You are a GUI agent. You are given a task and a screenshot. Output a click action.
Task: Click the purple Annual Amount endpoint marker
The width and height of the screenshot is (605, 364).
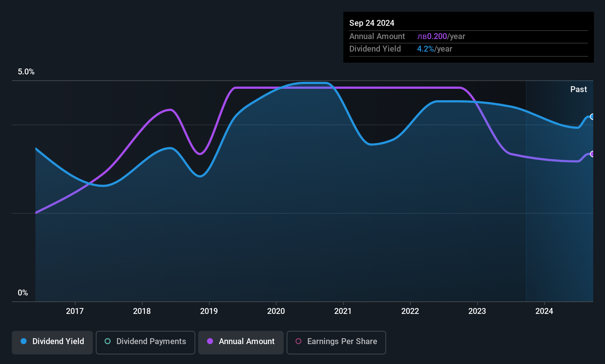tap(592, 154)
